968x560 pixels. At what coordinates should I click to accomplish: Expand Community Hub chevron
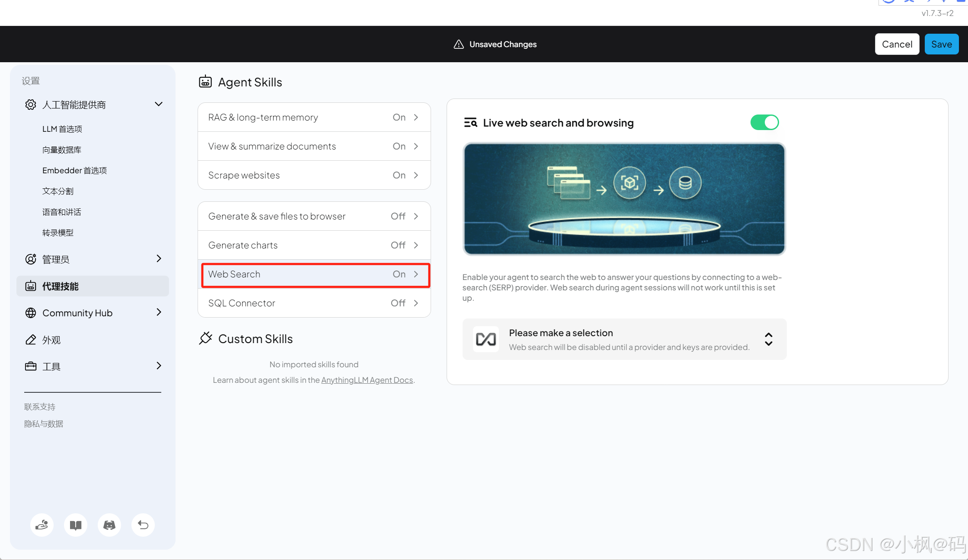click(x=159, y=312)
